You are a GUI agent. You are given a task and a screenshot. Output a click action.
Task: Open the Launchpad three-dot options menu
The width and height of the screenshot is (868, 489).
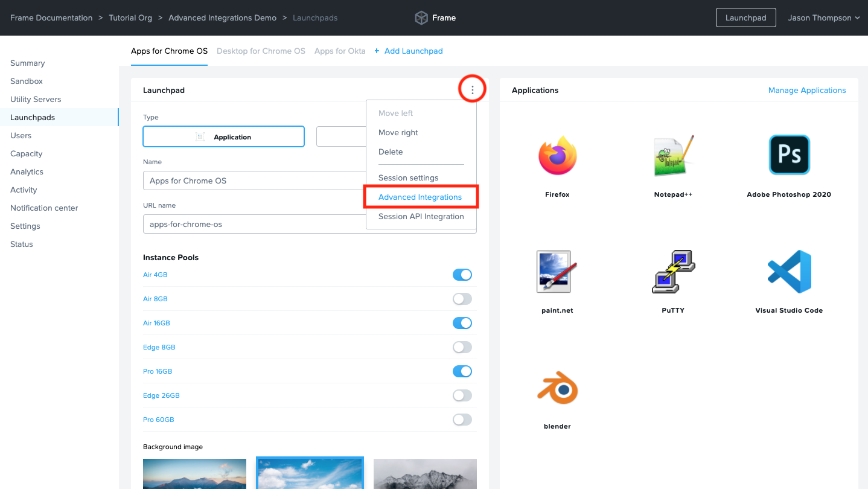pyautogui.click(x=472, y=90)
